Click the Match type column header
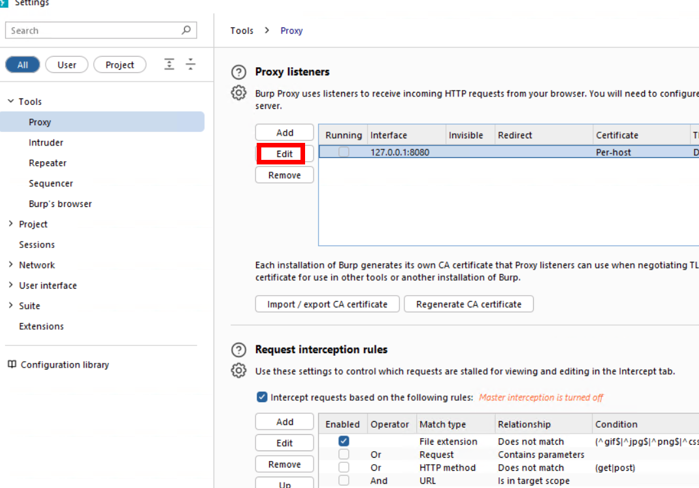 pos(456,424)
